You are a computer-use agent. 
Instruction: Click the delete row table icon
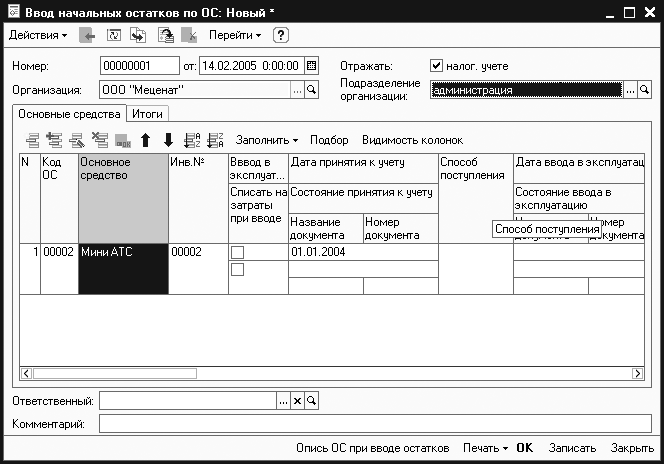[100, 140]
